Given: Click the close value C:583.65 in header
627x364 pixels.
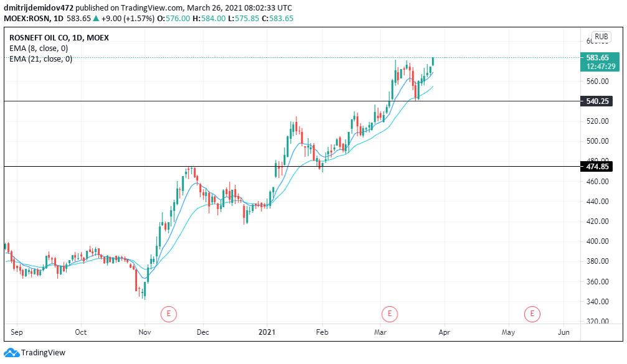Looking at the screenshot, I should point(278,19).
